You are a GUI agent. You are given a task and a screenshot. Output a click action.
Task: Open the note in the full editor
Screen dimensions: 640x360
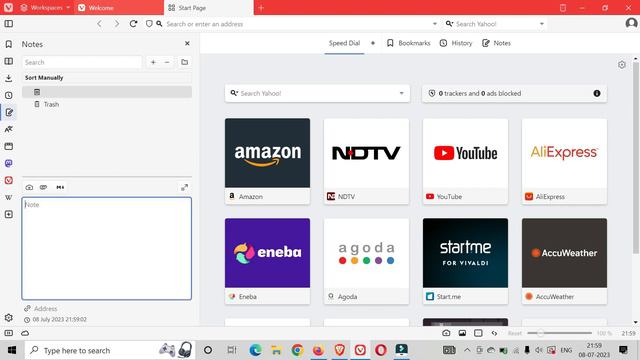(x=184, y=187)
